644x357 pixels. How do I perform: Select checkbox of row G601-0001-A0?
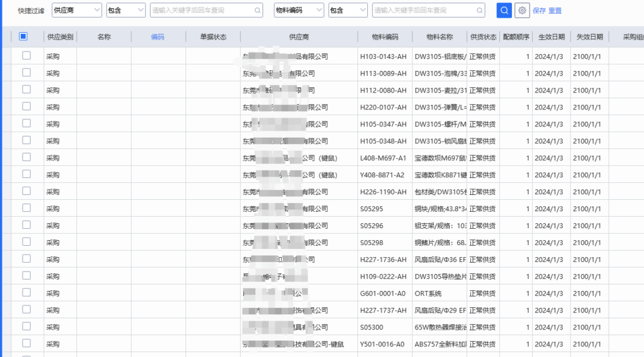[26, 293]
